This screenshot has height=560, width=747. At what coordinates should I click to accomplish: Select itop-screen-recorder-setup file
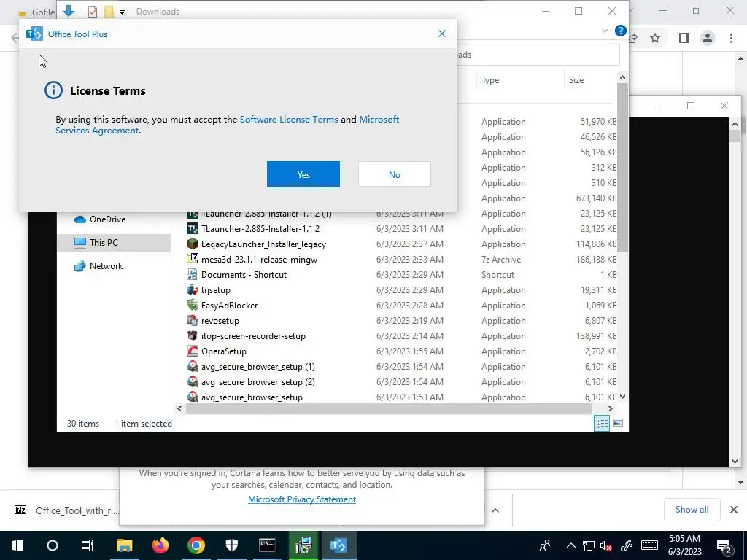(x=253, y=336)
